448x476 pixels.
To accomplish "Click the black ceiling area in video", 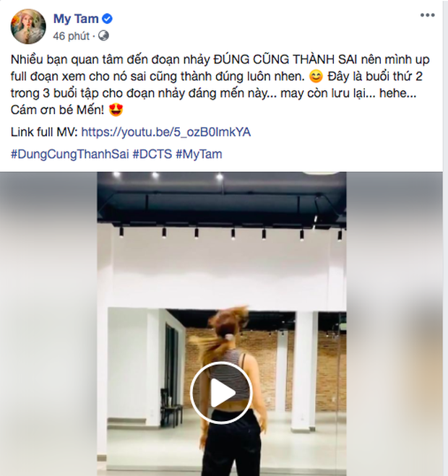I will pyautogui.click(x=222, y=197).
